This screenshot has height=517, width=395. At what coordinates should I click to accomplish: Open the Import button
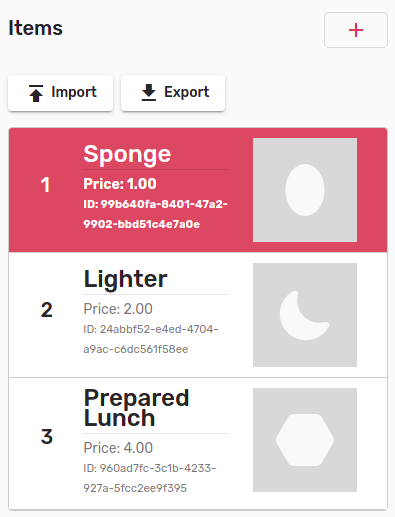click(x=61, y=93)
